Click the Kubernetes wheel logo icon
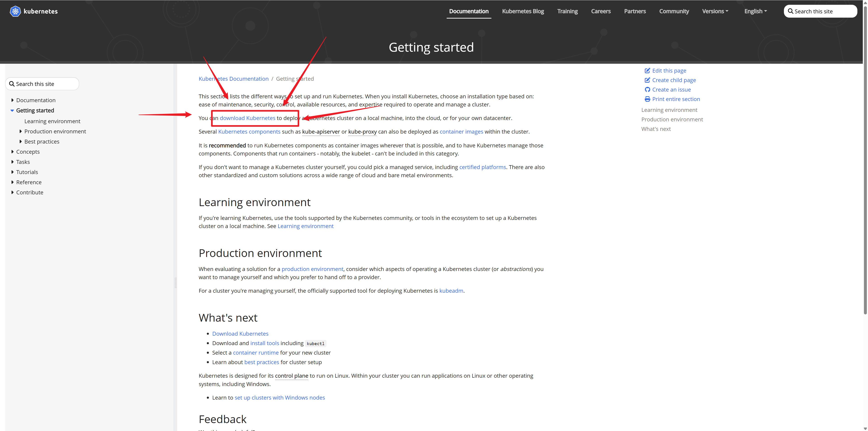The image size is (868, 431). point(15,11)
